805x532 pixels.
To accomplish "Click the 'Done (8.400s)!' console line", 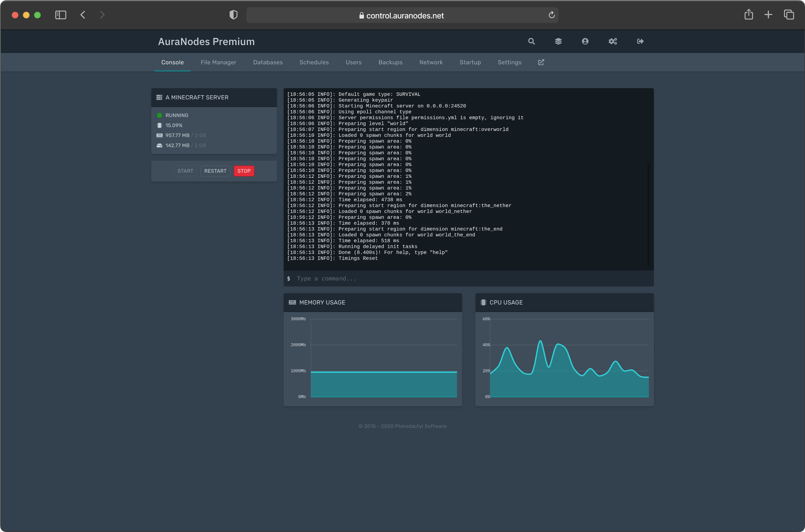I will [x=367, y=252].
